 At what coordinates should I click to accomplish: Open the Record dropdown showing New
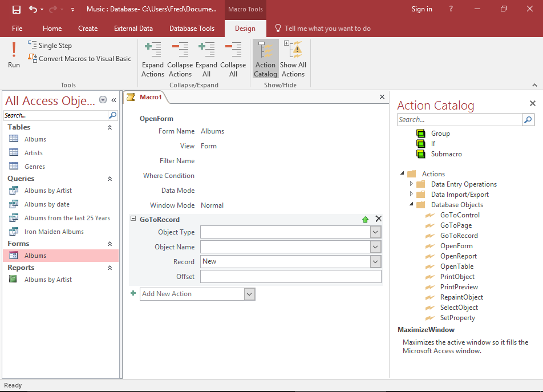(375, 262)
